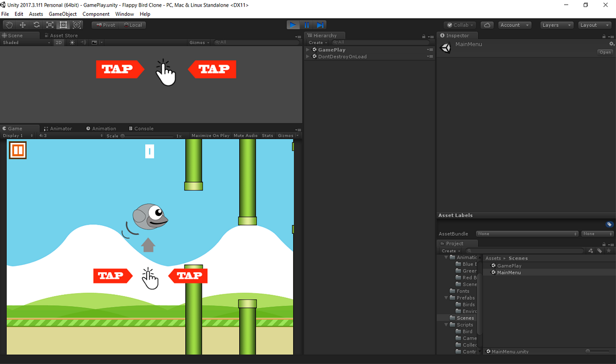This screenshot has height=364, width=616.
Task: Select the Move tool
Action: tap(22, 24)
